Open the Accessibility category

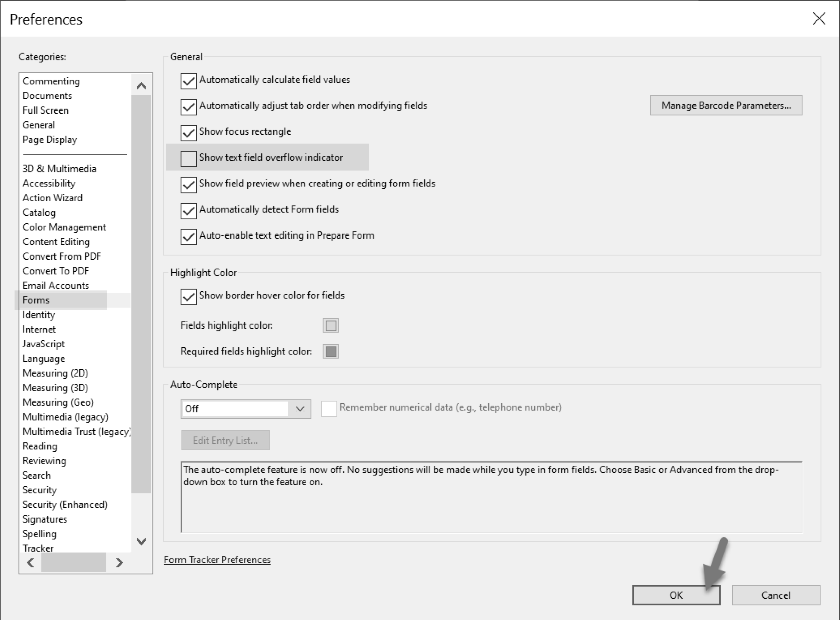point(49,183)
